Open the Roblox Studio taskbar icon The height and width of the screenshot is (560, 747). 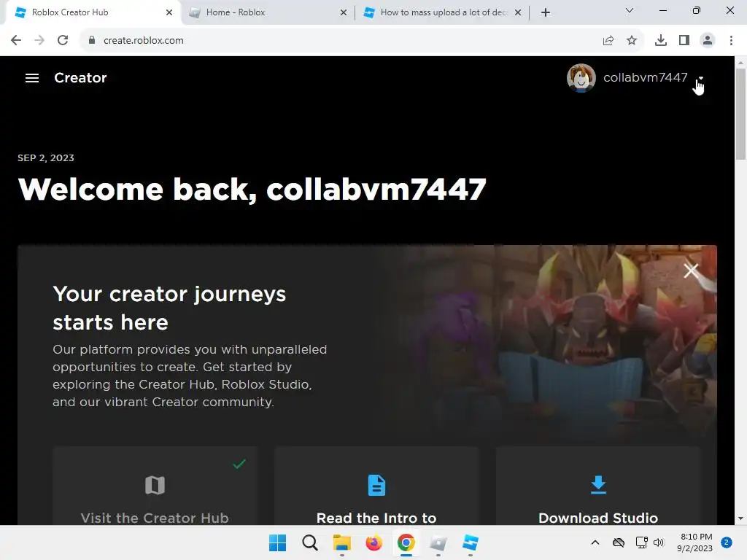(x=471, y=542)
